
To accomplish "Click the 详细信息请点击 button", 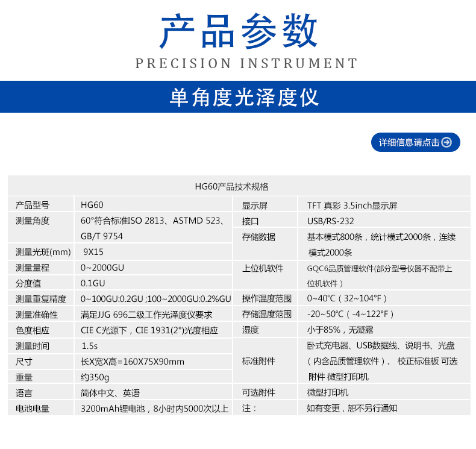I will tap(415, 142).
